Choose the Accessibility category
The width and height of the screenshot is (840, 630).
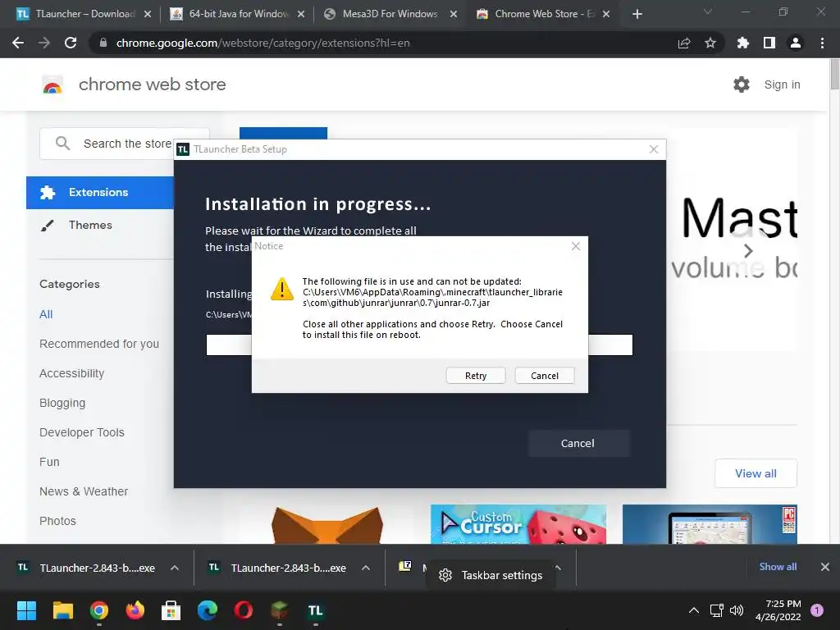[72, 373]
